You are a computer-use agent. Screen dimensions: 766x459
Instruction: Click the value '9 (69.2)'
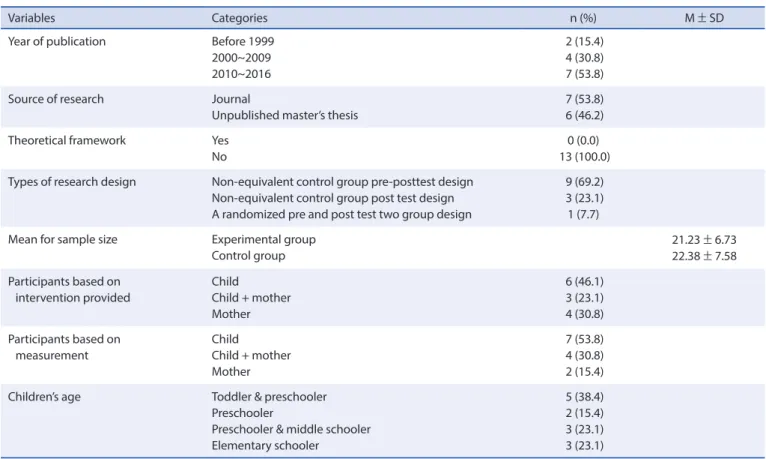click(x=584, y=182)
